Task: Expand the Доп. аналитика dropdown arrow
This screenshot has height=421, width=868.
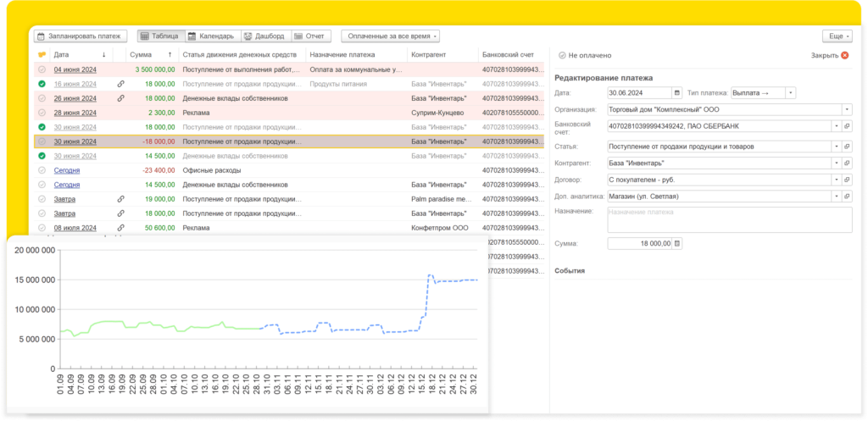Action: coord(837,196)
